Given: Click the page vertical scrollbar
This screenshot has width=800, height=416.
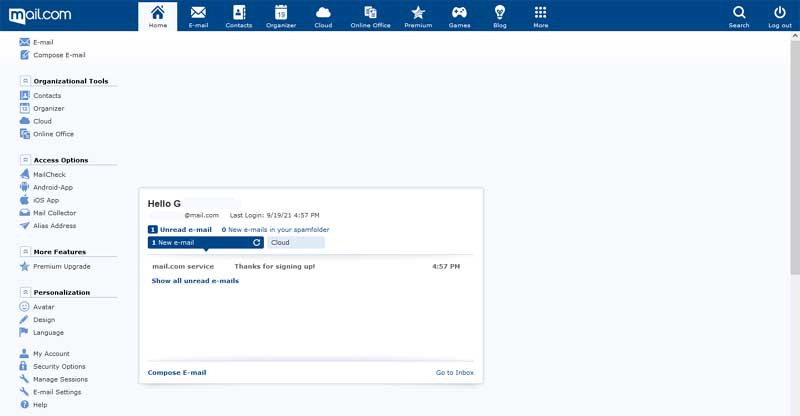Looking at the screenshot, I should pos(794,150).
